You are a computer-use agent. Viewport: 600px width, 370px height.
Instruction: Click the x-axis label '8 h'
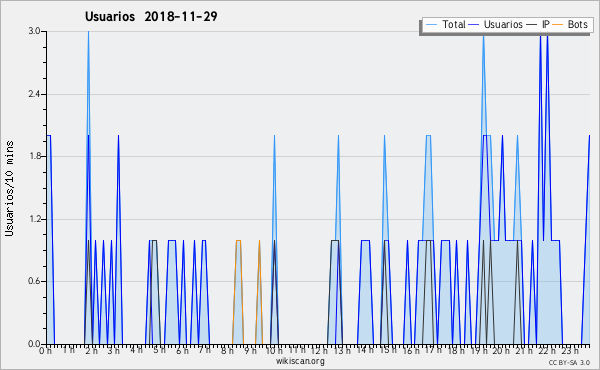coord(227,351)
